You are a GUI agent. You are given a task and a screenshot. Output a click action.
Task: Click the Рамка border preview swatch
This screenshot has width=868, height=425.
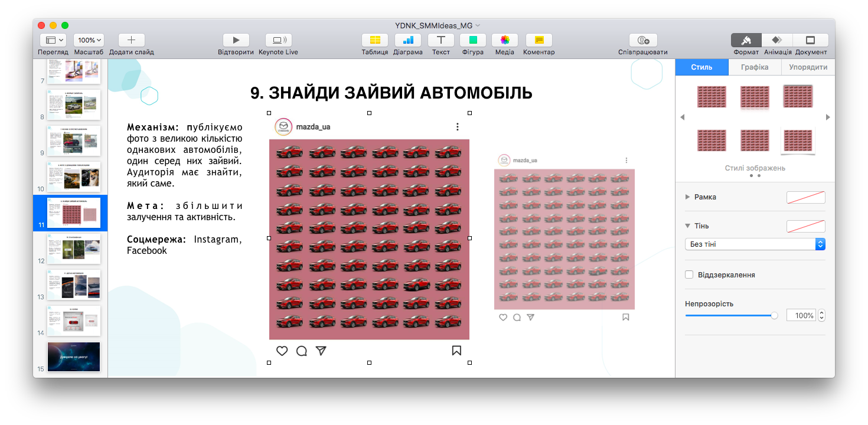click(805, 197)
